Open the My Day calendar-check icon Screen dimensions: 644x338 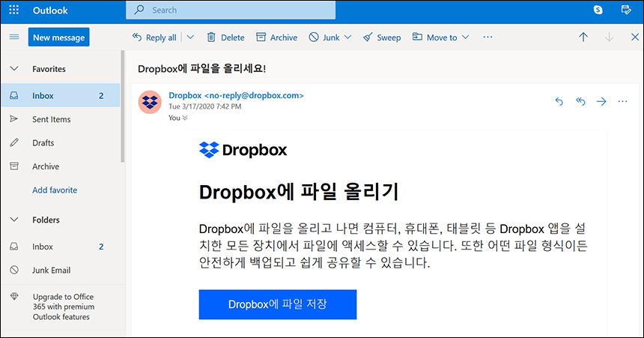pos(625,10)
